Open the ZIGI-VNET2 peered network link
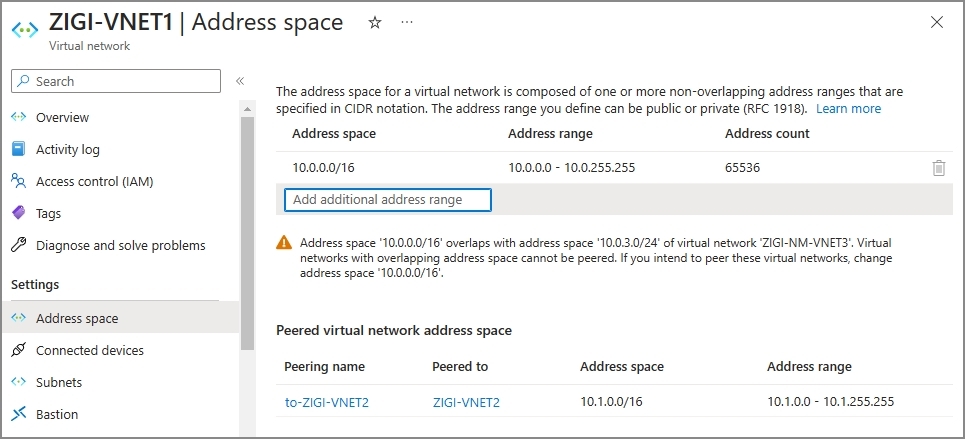 pos(466,403)
